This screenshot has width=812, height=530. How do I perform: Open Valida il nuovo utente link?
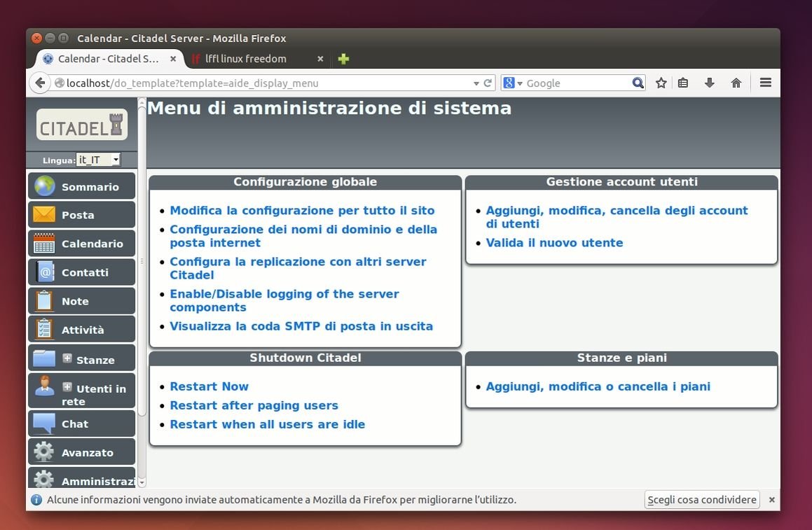[x=554, y=243]
